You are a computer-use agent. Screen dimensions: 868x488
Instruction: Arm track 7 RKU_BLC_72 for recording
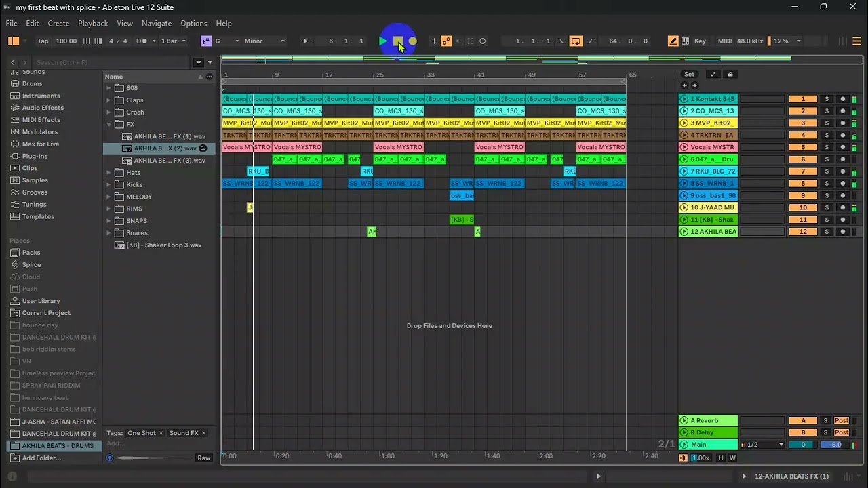click(x=843, y=171)
